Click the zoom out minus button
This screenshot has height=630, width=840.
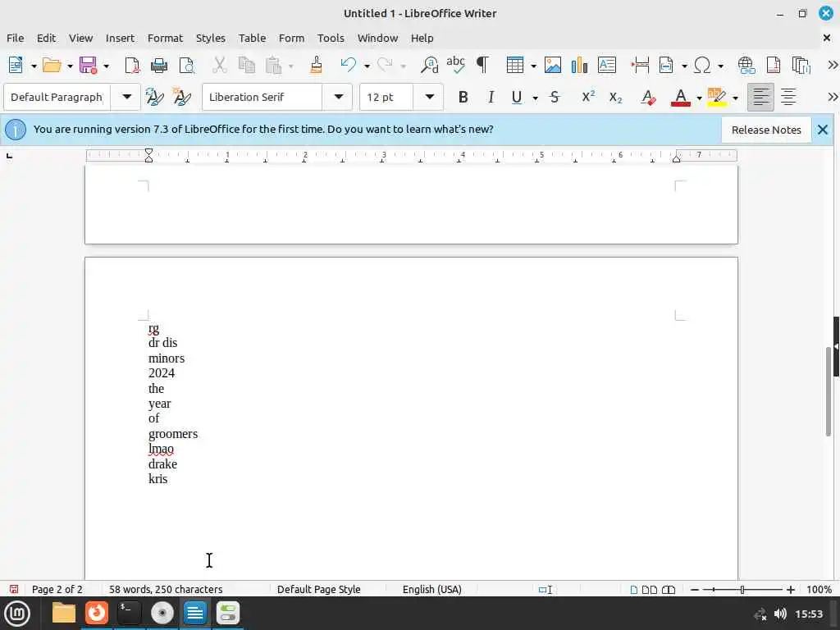(695, 590)
